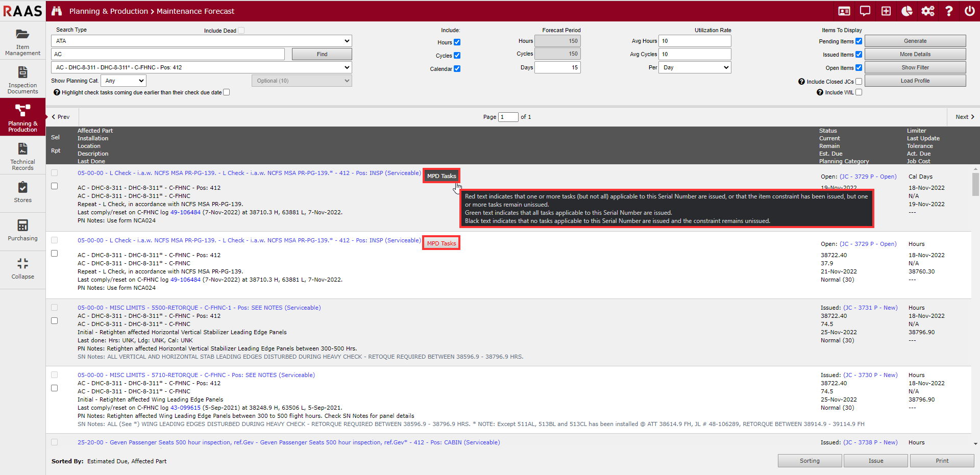Toggle the Include Closed JCs checkbox

click(x=859, y=82)
